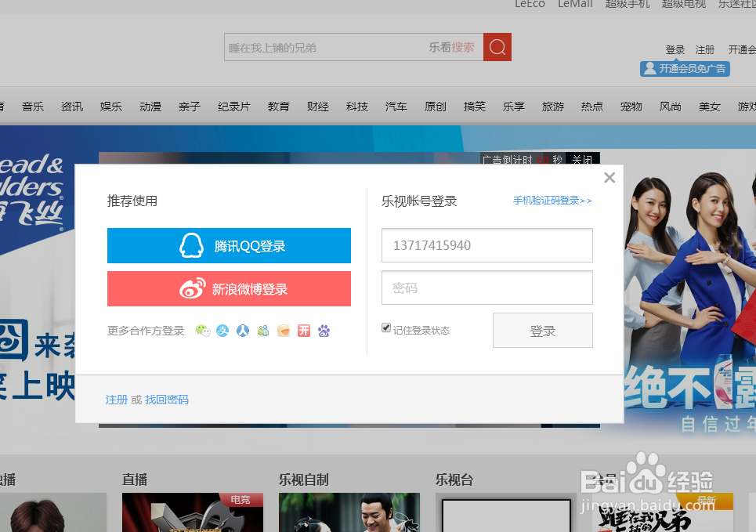Image resolution: width=756 pixels, height=532 pixels.
Task: Open 宠物 channel tab
Action: pos(631,107)
